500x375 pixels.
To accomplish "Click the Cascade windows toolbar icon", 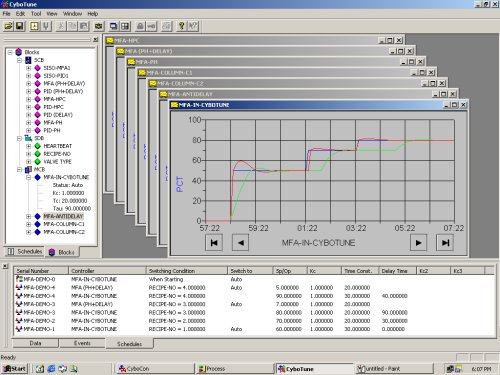I will [114, 26].
